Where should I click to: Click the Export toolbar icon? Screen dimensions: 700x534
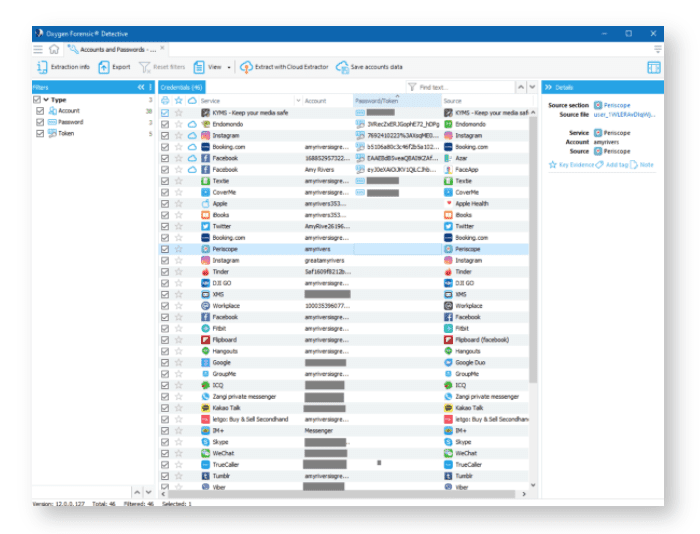tap(104, 67)
